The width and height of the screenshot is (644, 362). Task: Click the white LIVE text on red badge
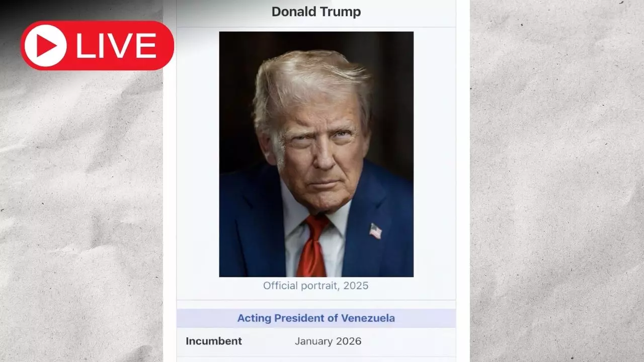pos(116,46)
